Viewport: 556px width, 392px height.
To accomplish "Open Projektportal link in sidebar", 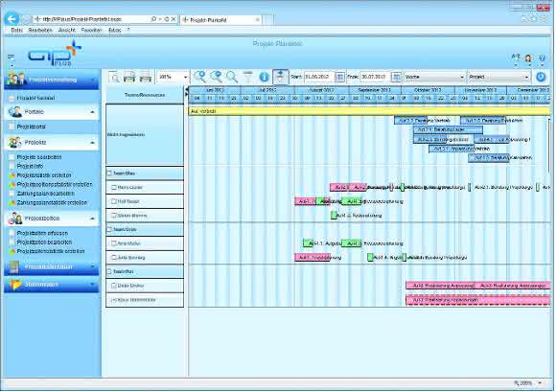I will (x=32, y=127).
